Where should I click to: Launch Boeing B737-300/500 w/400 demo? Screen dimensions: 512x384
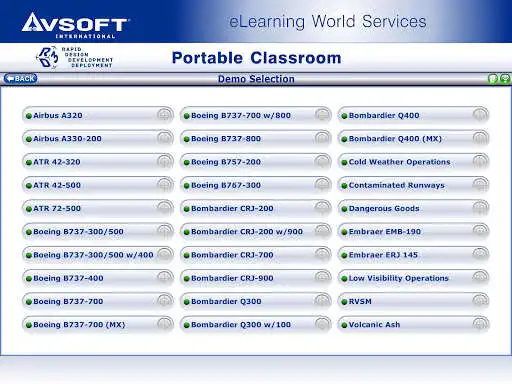coord(98,255)
